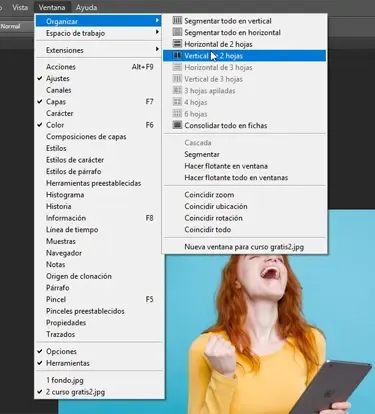Click the Consolidar todo en fichas icon
The width and height of the screenshot is (375, 414).
pos(177,125)
